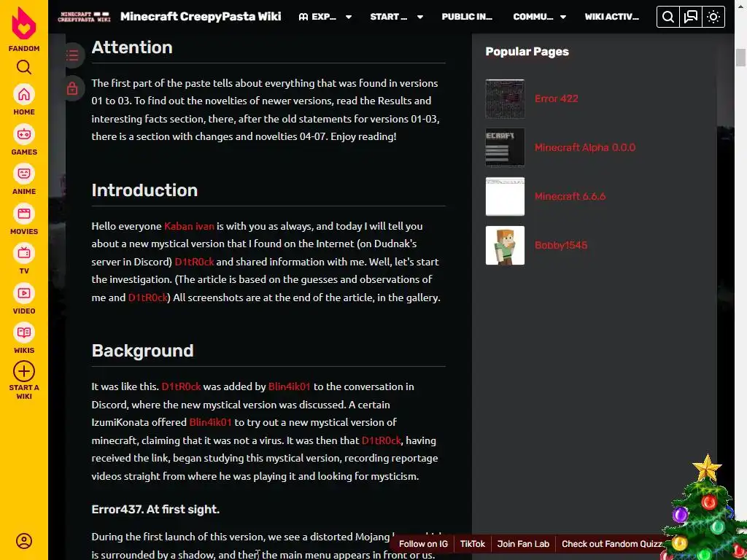
Task: Open the TV section icon
Action: click(x=24, y=253)
